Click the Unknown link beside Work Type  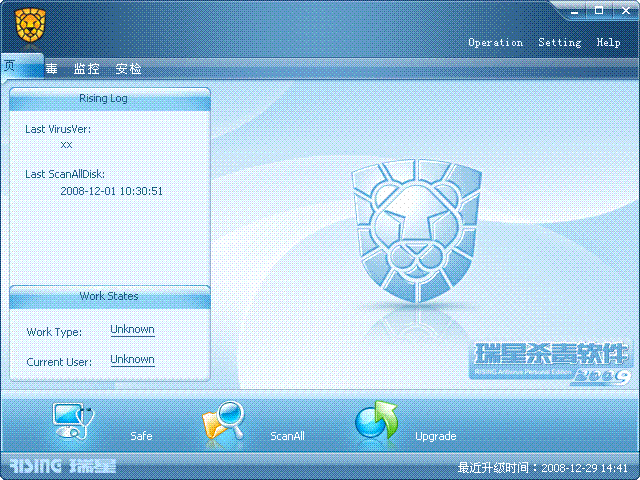(132, 330)
